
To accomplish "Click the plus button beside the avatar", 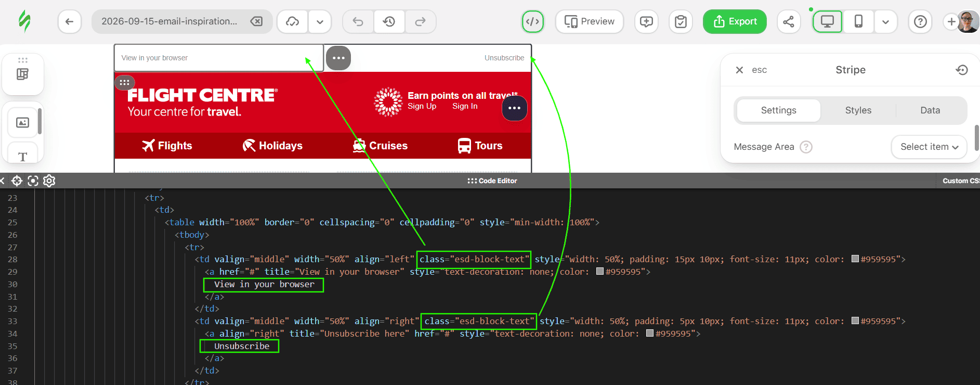I will (x=951, y=22).
